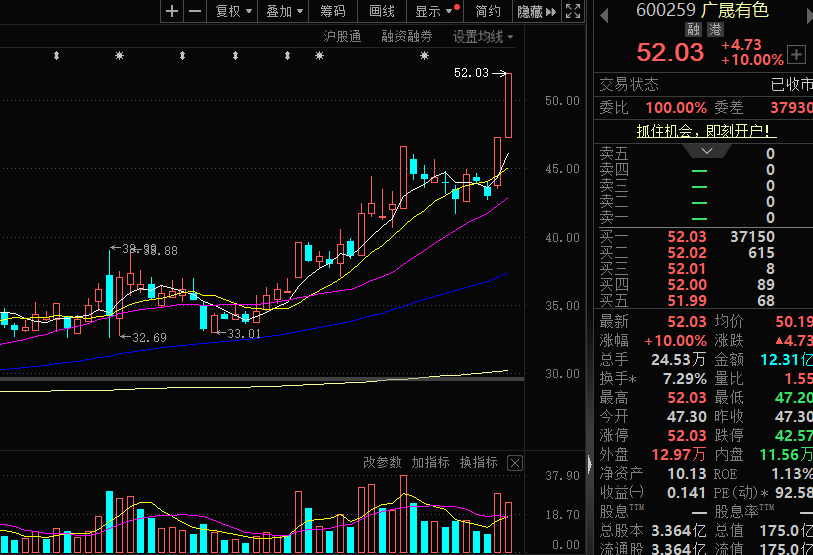Click the minus zoom-out chart button
The width and height of the screenshot is (813, 555).
(195, 11)
